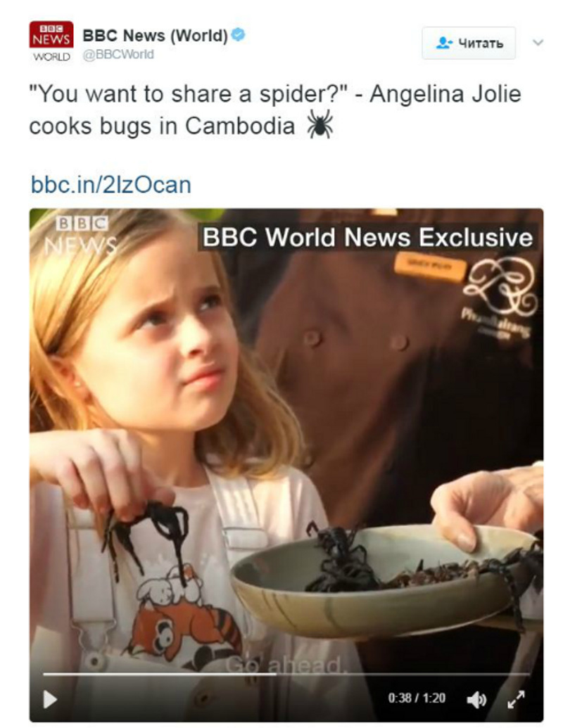Click the blue verified badge

point(238,35)
